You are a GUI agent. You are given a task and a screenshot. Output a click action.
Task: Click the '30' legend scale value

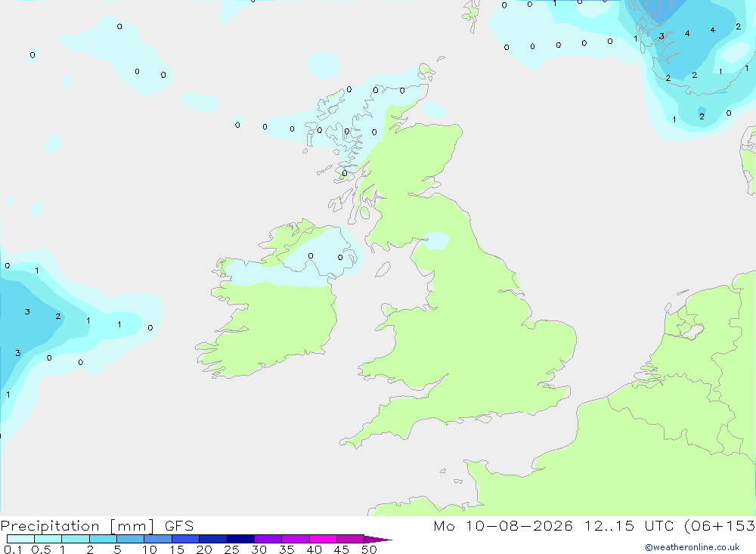(x=259, y=549)
